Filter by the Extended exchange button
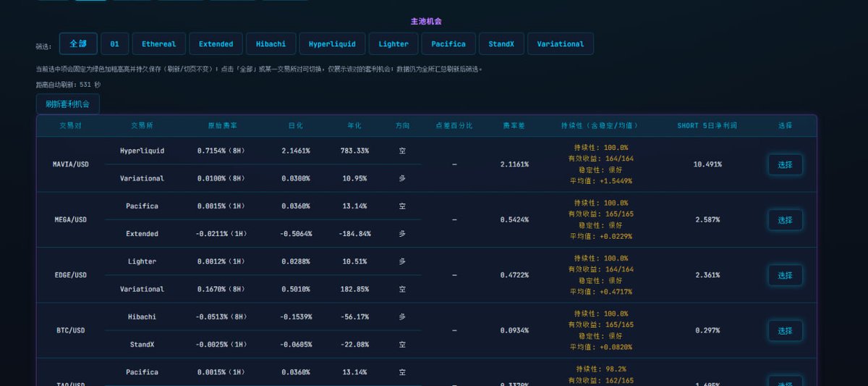Screen dimensions: 868x386 [216, 43]
